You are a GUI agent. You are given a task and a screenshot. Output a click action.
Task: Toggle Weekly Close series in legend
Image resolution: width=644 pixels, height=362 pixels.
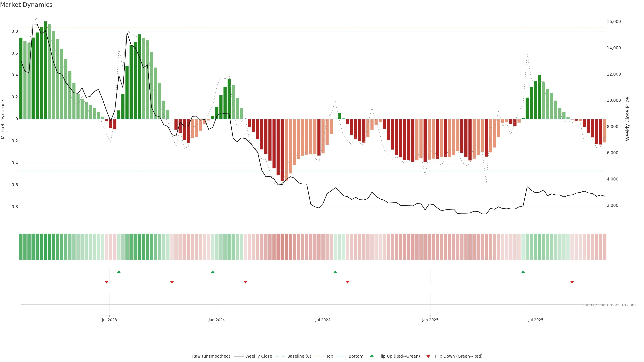[258, 356]
